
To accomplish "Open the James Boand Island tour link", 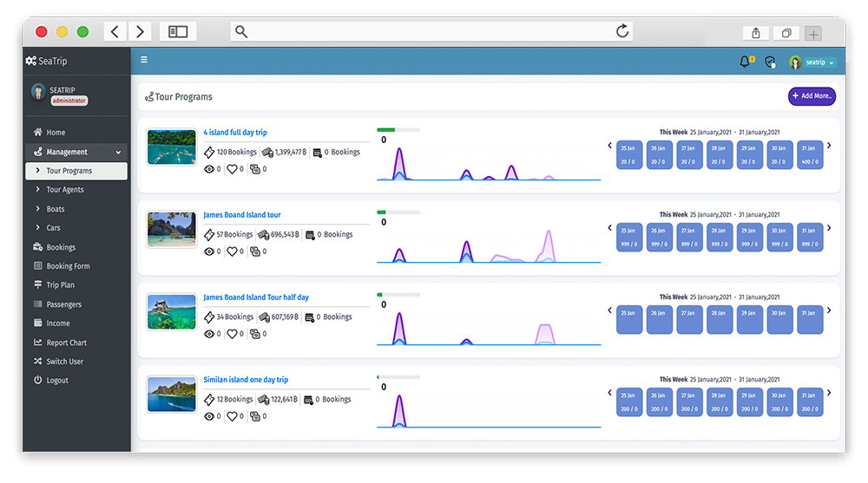I will [x=242, y=215].
